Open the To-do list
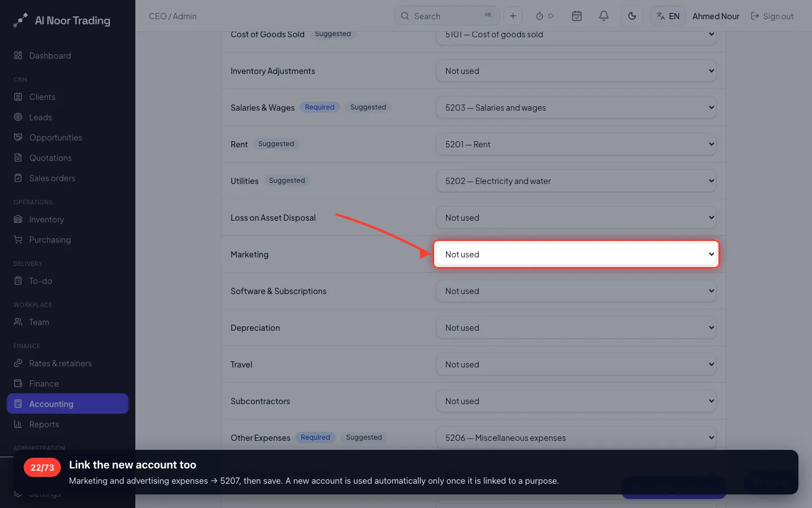Screen dimensions: 812x508 pos(68,281)
